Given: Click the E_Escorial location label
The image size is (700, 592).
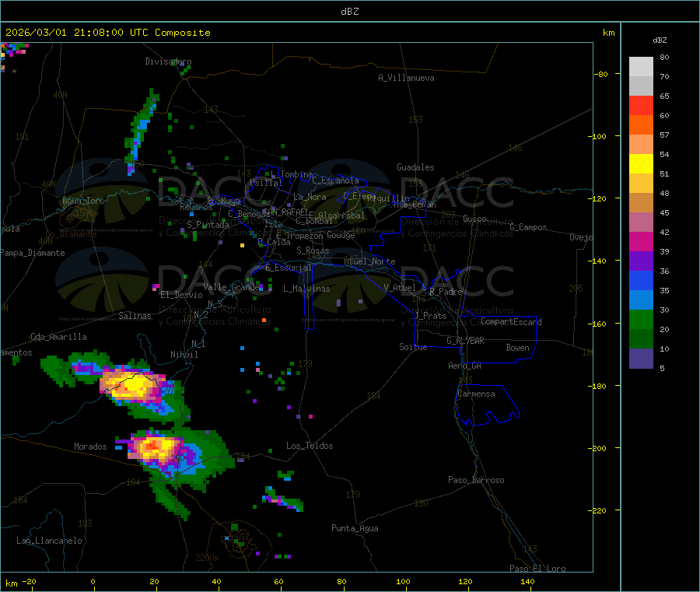Looking at the screenshot, I should click(x=289, y=268).
